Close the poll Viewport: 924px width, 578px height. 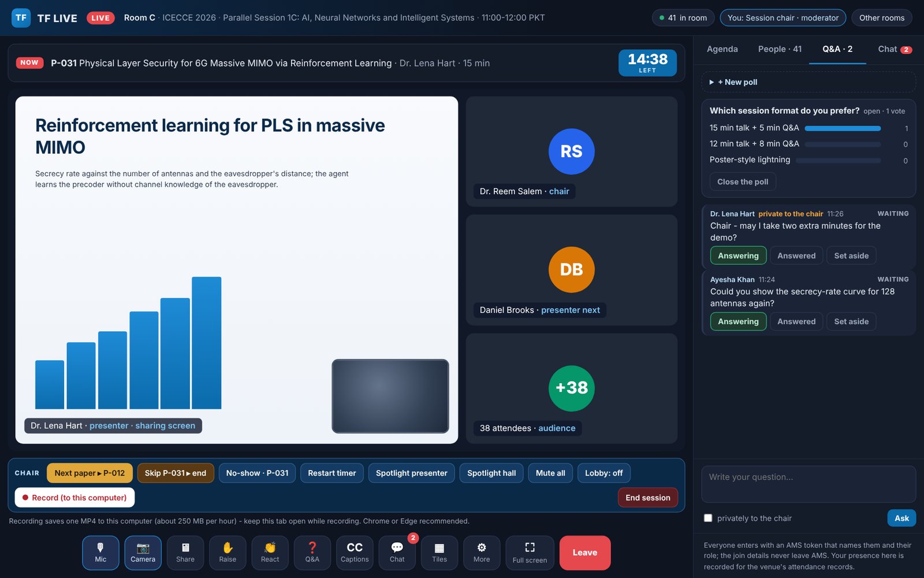coord(743,181)
